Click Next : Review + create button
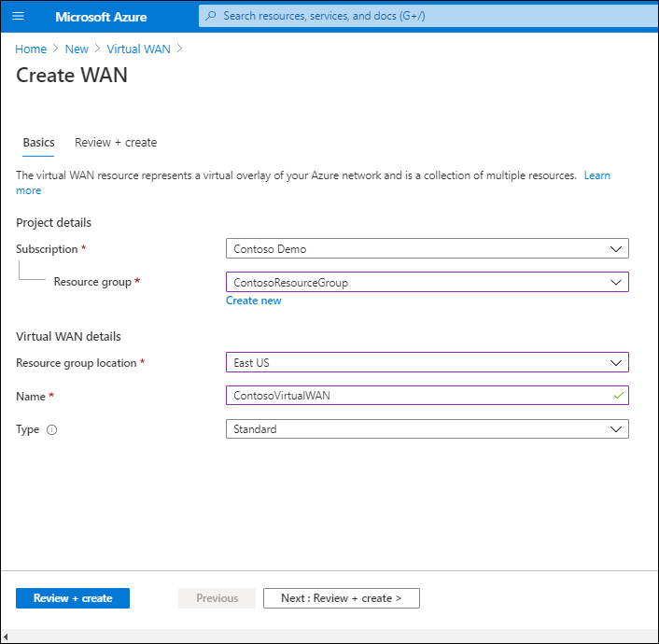Image resolution: width=659 pixels, height=644 pixels. tap(342, 598)
